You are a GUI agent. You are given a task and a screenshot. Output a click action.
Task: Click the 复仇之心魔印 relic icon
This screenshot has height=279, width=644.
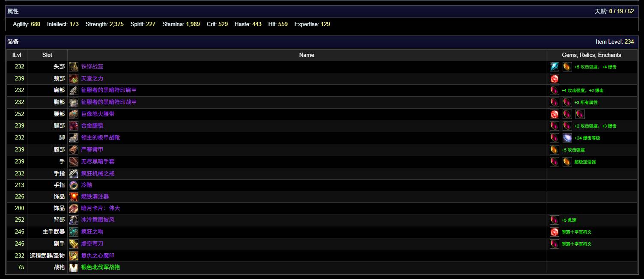tap(74, 256)
